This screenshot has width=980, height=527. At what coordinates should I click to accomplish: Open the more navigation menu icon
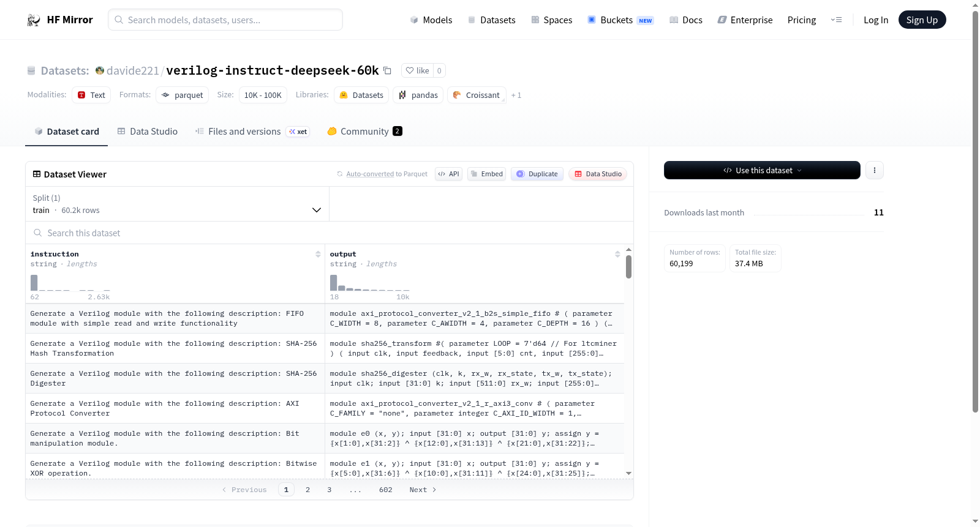coord(836,20)
